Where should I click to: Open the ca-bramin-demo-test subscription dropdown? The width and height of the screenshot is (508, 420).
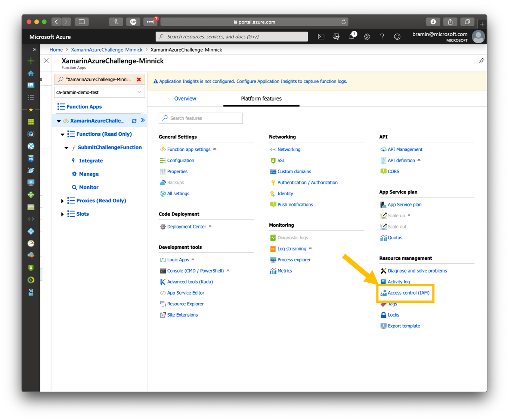[x=99, y=92]
